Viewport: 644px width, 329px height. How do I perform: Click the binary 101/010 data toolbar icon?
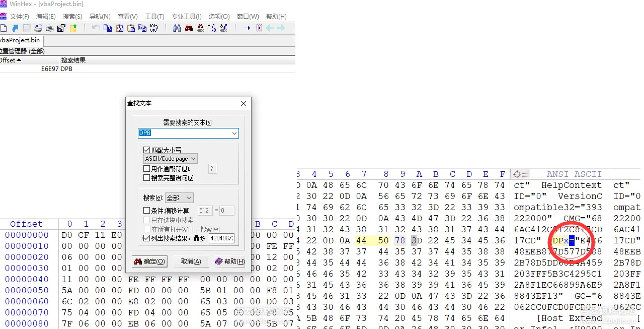point(154,28)
